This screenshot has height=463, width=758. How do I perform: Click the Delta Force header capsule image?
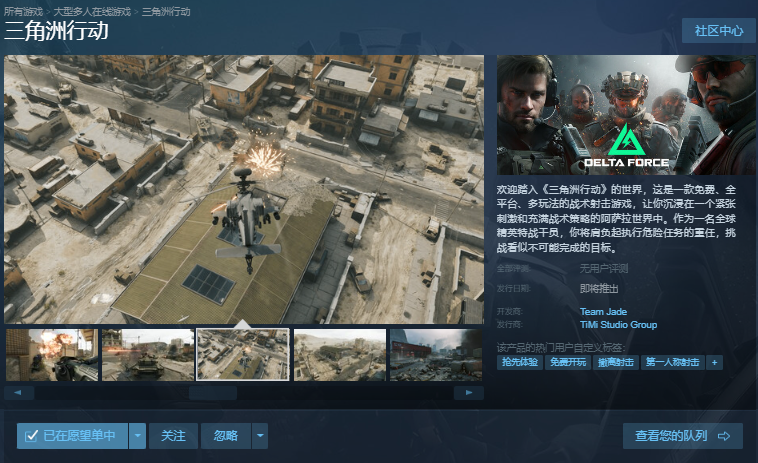pyautogui.click(x=626, y=115)
